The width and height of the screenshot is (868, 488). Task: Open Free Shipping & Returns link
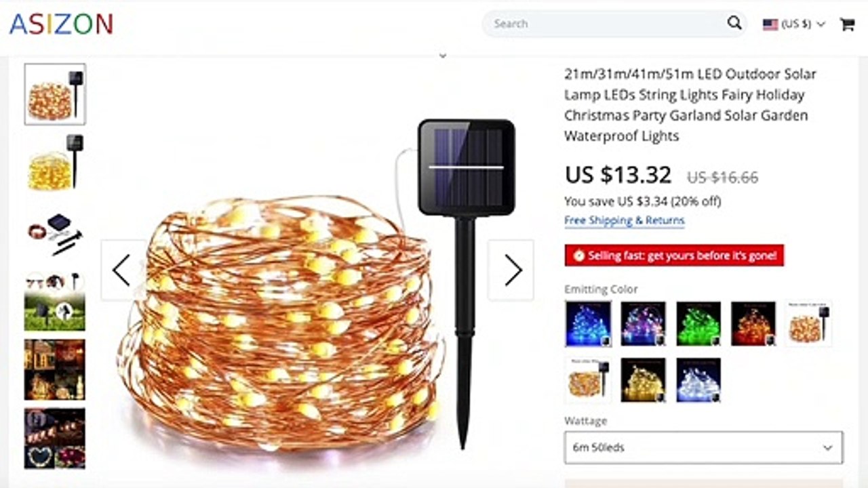625,220
